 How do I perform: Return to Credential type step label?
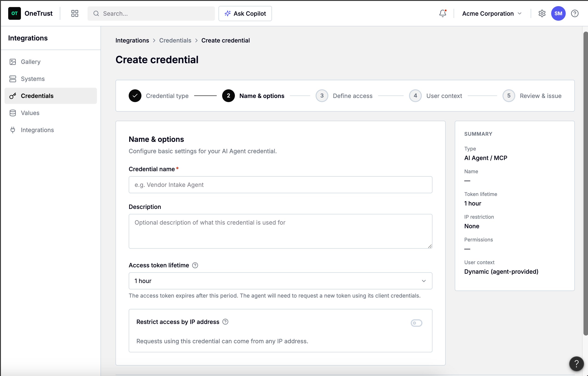point(167,96)
